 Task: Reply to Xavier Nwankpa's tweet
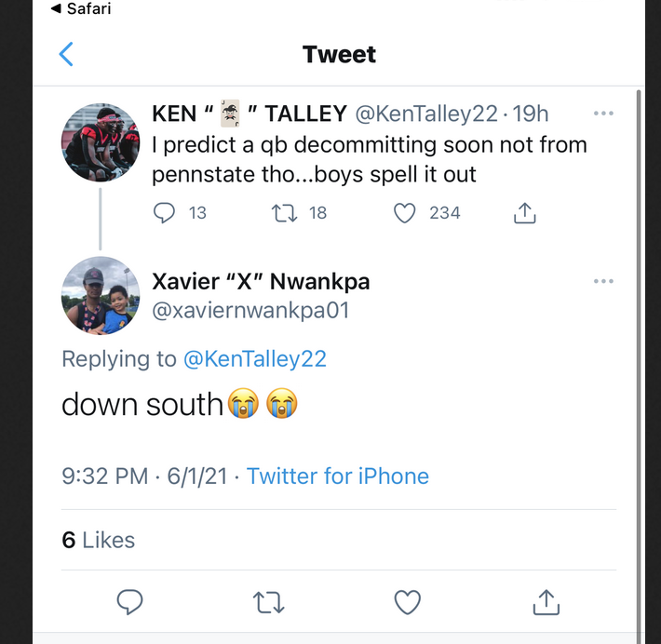(129, 602)
